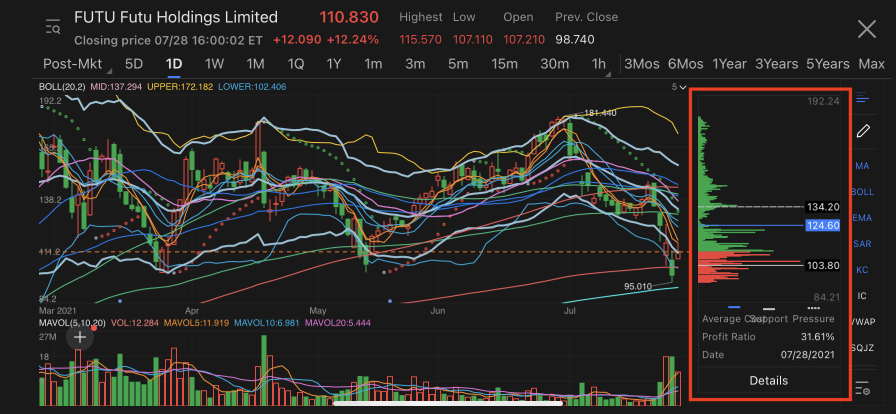896x414 pixels.
Task: Switch to the 1W chart tab
Action: pyautogui.click(x=214, y=64)
